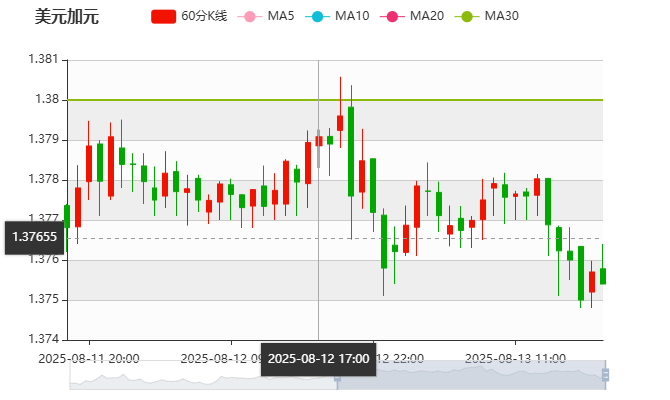Click the MA5 pink legend marker
The height and width of the screenshot is (400, 670).
250,16
